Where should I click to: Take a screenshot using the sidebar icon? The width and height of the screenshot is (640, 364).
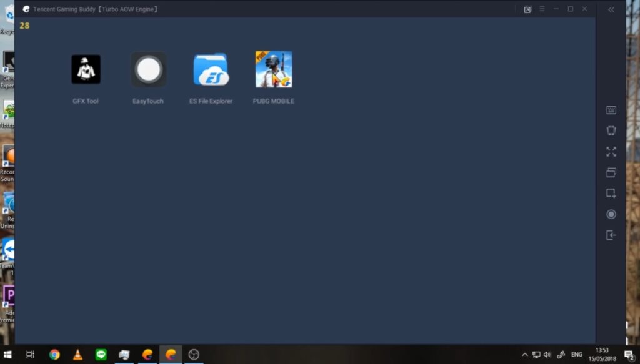tap(611, 194)
